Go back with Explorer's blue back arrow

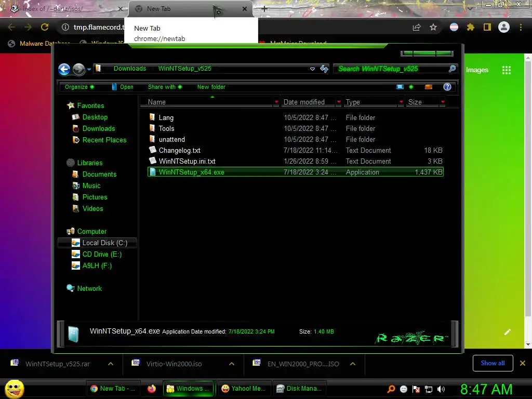64,69
